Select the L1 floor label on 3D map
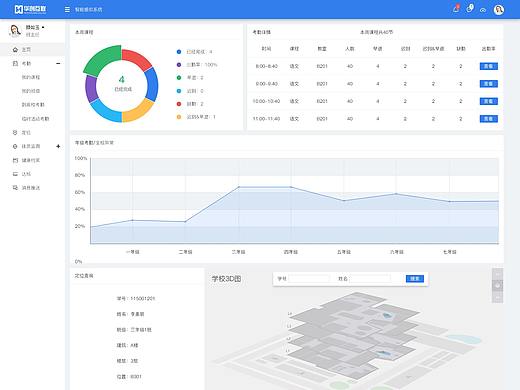 [288, 351]
